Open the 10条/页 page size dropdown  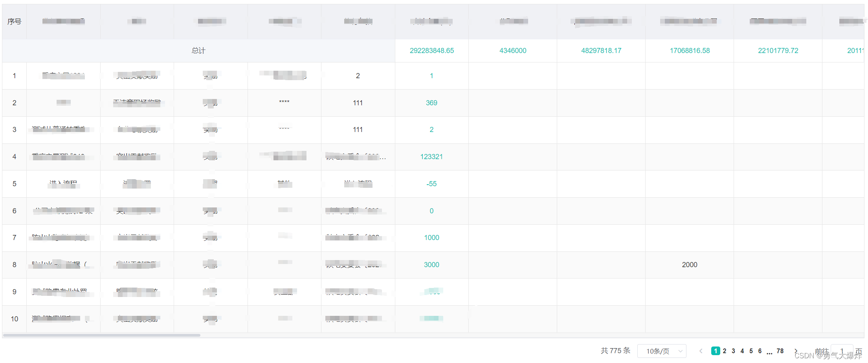662,351
